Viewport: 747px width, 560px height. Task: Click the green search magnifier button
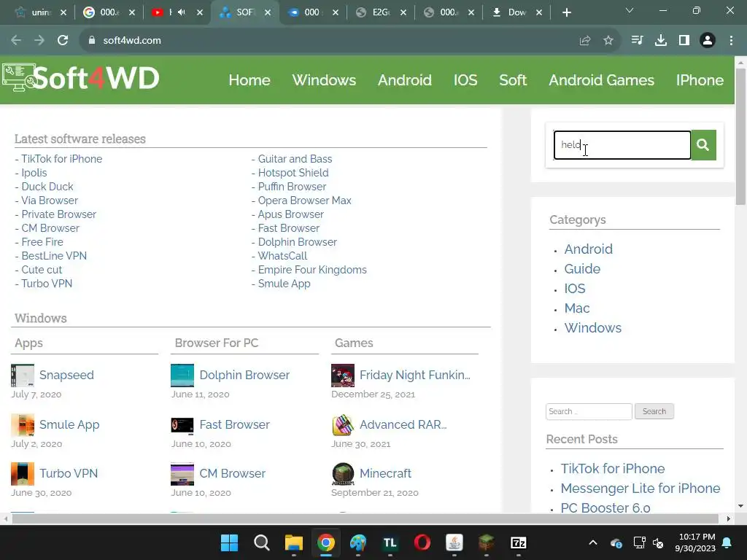click(703, 145)
